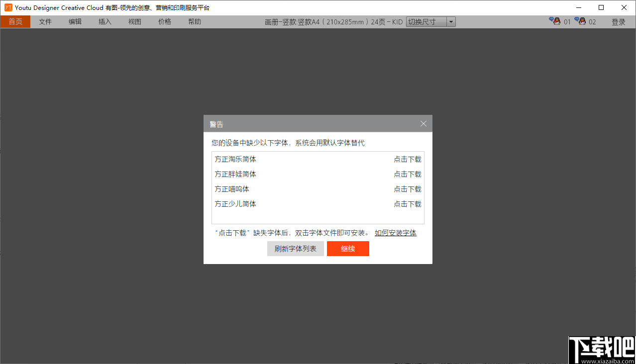Switch to the 首页 tab
636x364 pixels.
(15, 21)
